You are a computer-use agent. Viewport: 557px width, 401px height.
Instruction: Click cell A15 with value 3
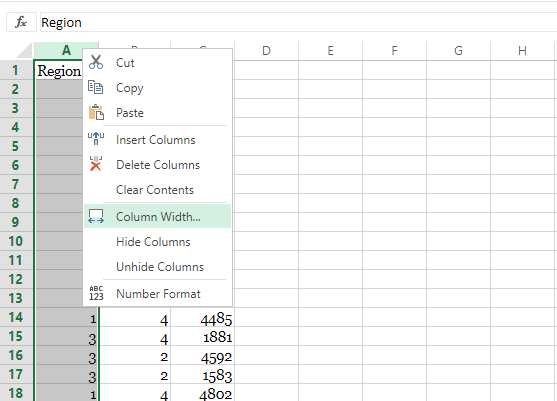(67, 336)
